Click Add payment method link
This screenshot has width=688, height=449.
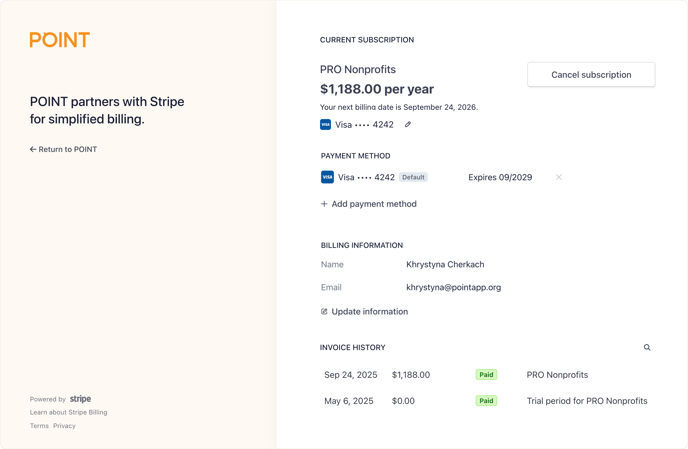click(373, 204)
